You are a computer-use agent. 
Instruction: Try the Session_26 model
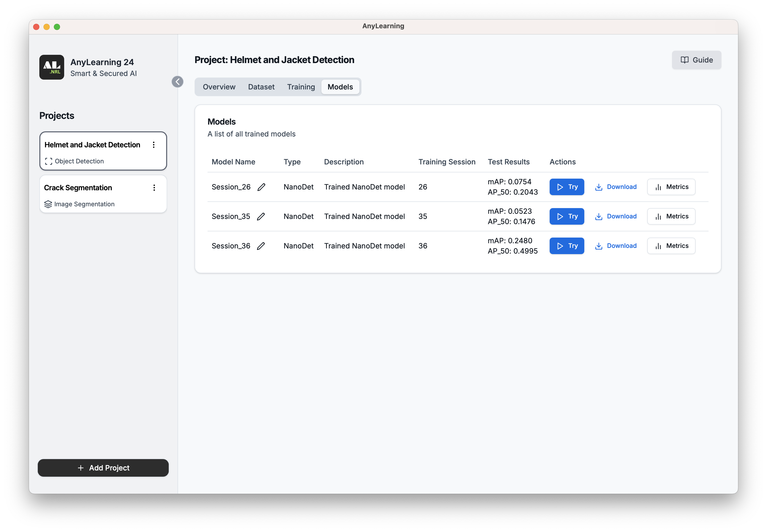pos(566,187)
